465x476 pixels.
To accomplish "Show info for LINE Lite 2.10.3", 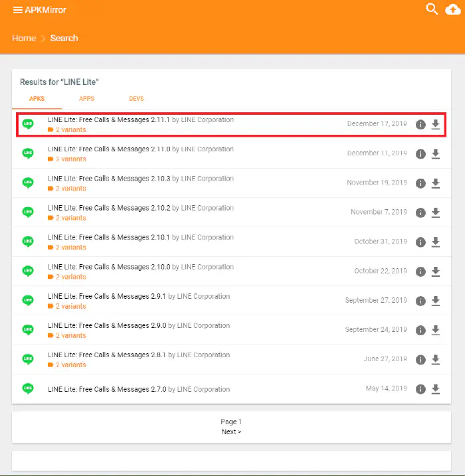I will (x=420, y=183).
